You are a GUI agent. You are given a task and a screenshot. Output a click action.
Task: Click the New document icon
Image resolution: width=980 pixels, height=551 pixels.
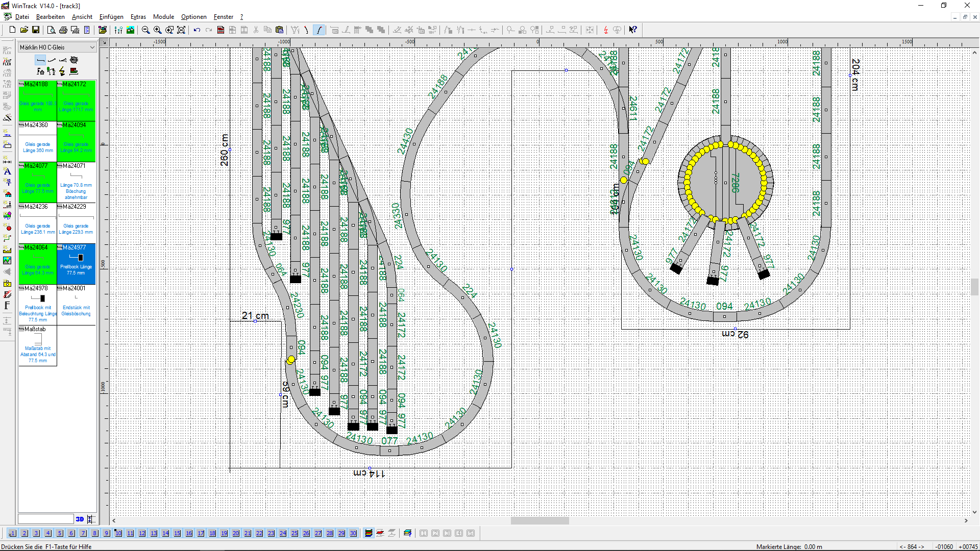coord(12,30)
